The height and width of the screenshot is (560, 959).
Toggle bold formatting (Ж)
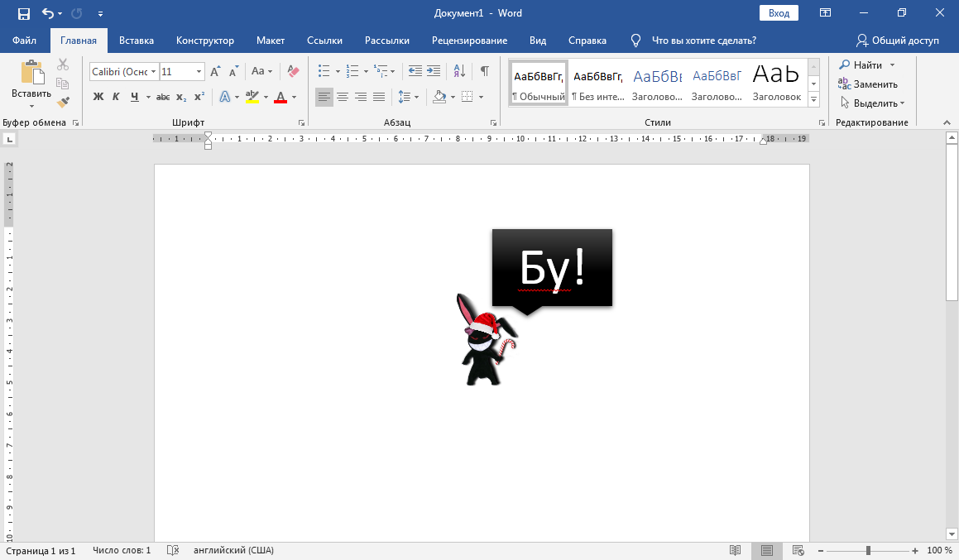coord(98,97)
